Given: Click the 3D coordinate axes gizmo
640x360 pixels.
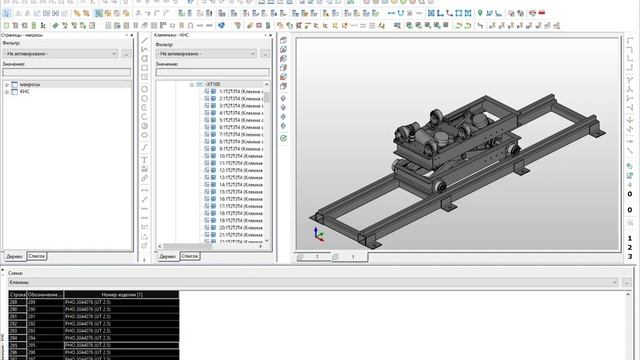Looking at the screenshot, I should coord(318,234).
